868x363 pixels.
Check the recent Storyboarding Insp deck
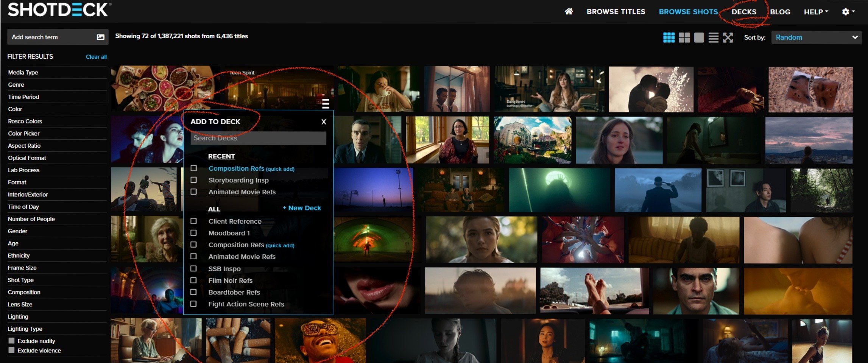(x=193, y=180)
